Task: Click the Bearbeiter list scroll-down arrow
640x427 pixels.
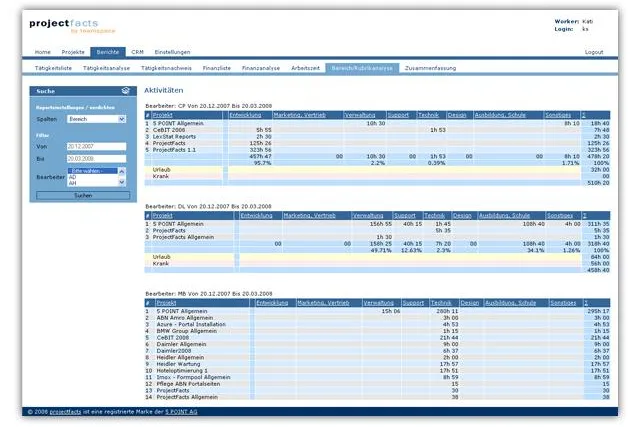Action: tap(122, 182)
